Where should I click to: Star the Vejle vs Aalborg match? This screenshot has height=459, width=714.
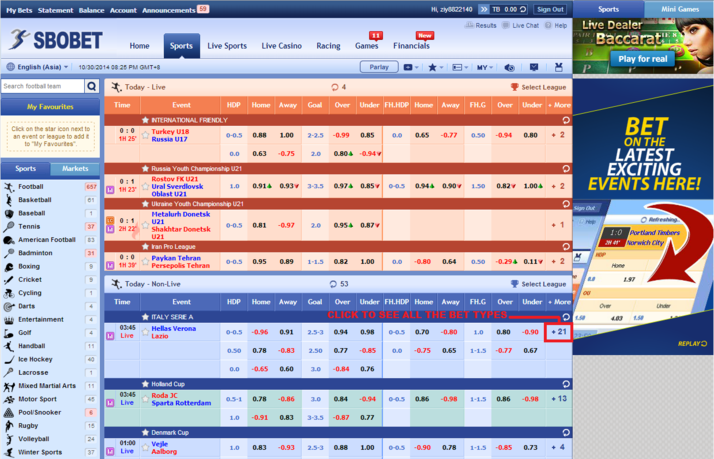[145, 447]
